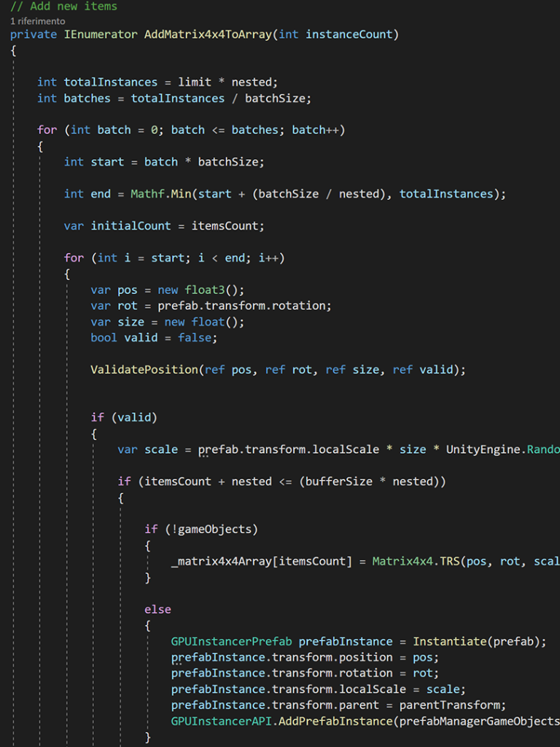Click the _matrix4x4Array identifier

click(222, 561)
